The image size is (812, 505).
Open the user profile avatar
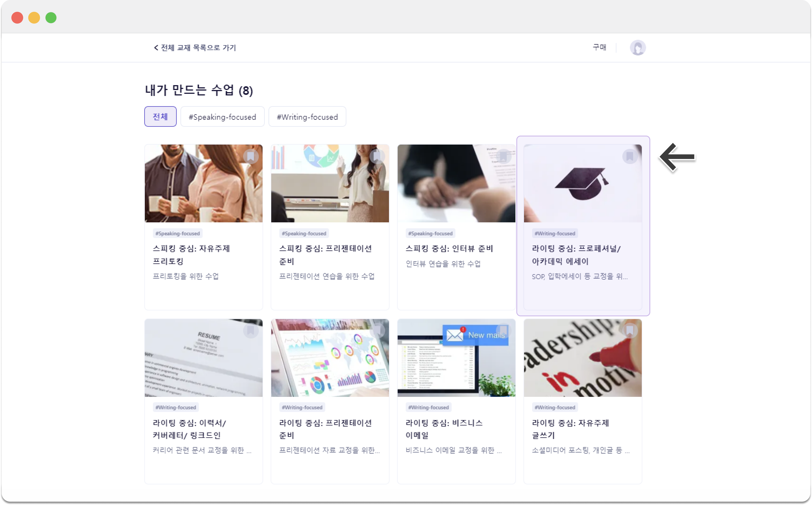tap(638, 48)
